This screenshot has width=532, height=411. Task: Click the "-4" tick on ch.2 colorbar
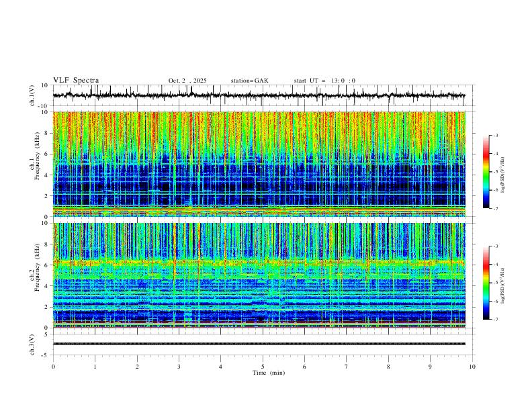tap(495, 265)
